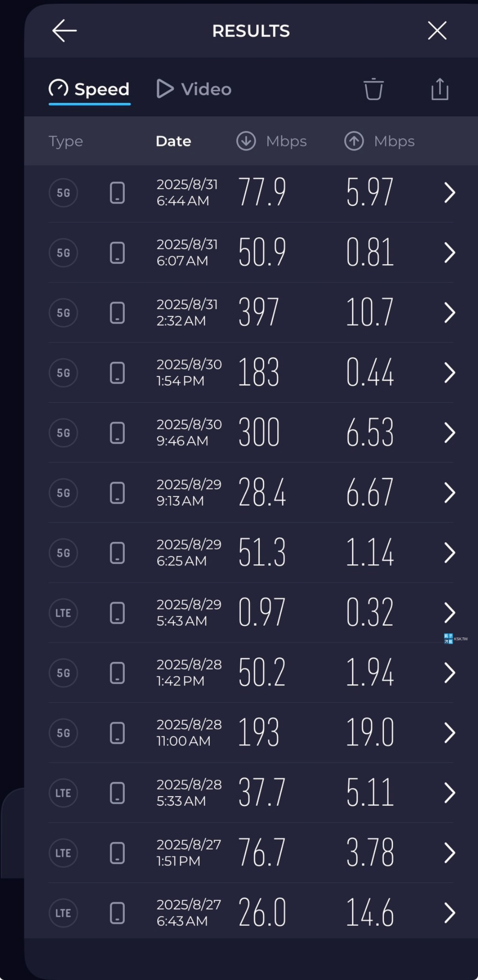Switch to the Speed tab
Viewport: 478px width, 980px height.
pos(89,89)
